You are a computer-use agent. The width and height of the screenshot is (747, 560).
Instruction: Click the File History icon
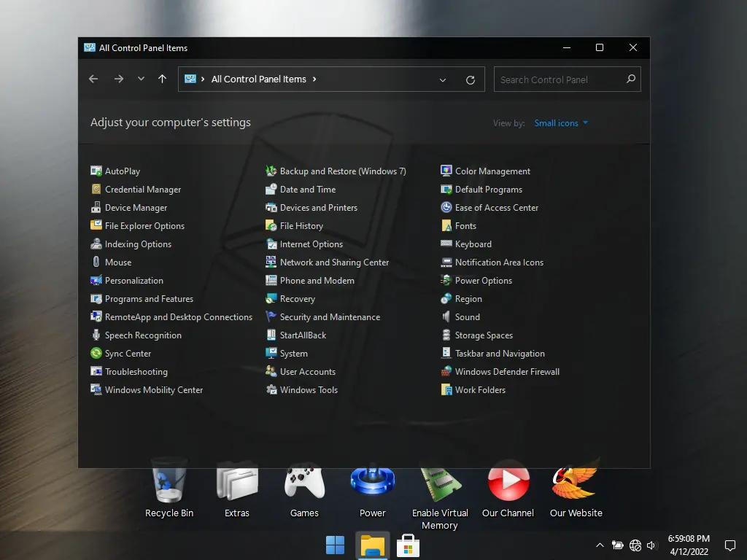tap(271, 226)
